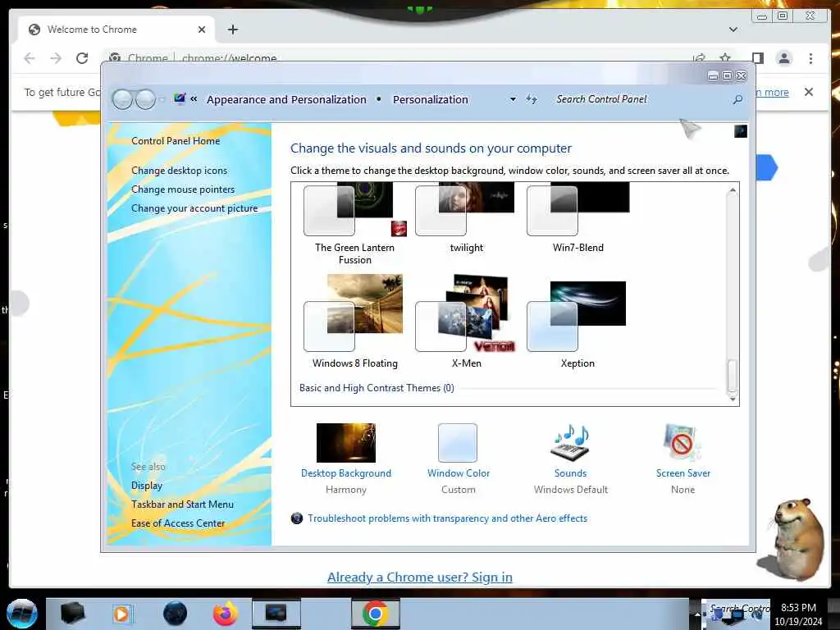Image resolution: width=840 pixels, height=630 pixels.
Task: Click the Control Panel back button
Action: click(123, 99)
